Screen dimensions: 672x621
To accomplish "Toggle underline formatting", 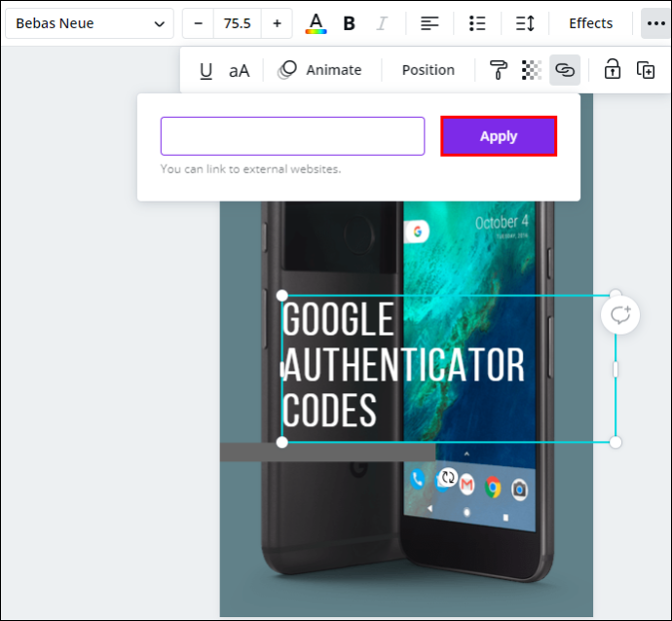I will coord(206,70).
